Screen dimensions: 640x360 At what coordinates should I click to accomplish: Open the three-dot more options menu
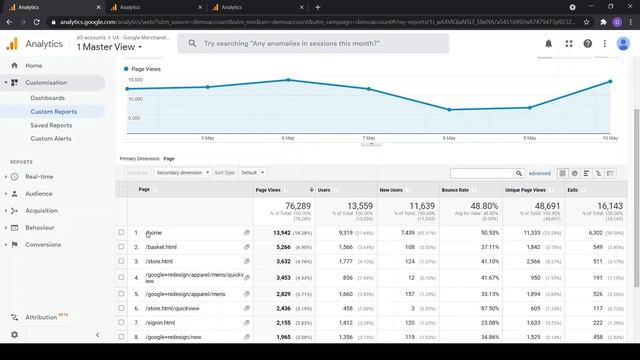[x=605, y=43]
